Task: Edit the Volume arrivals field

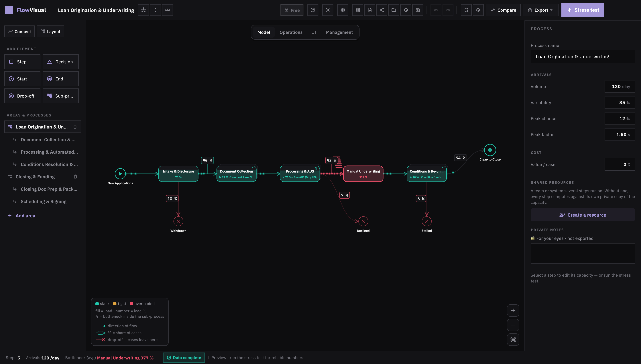Action: pyautogui.click(x=620, y=86)
